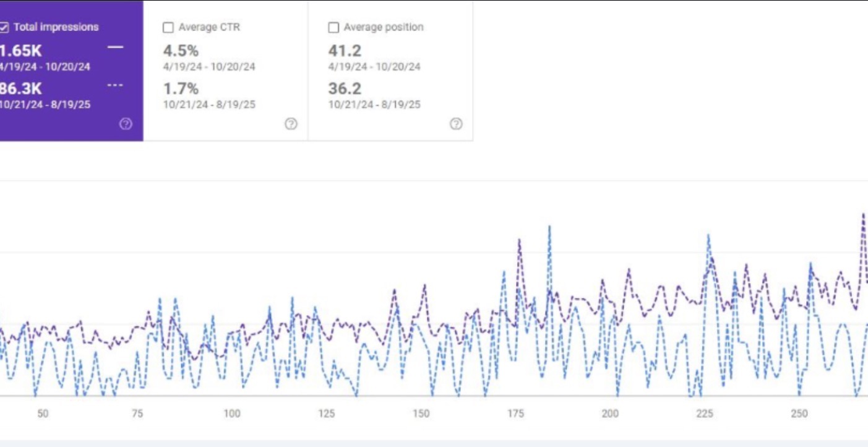868x447 pixels.
Task: Click date range 10/21/24 - 8/19/25 under Average position
Action: (x=374, y=105)
